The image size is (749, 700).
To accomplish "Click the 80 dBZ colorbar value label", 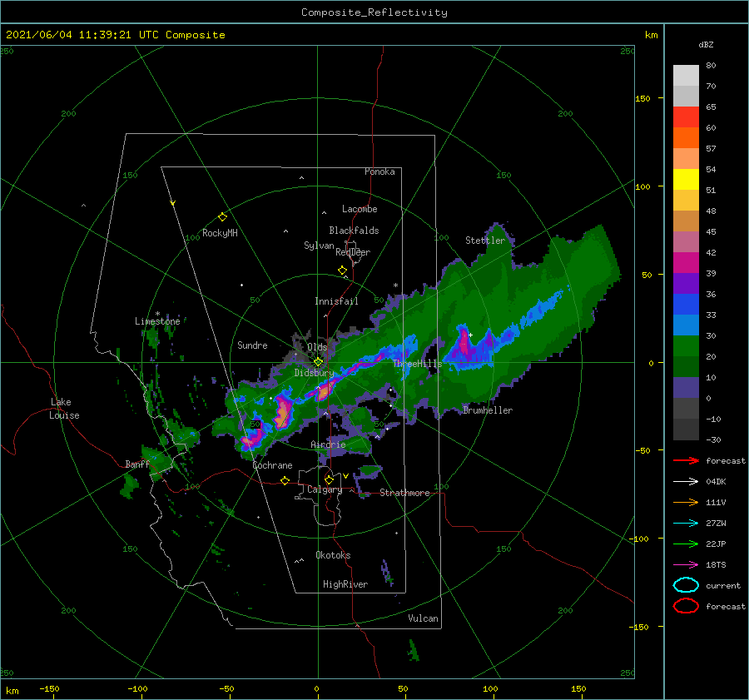I will click(711, 66).
